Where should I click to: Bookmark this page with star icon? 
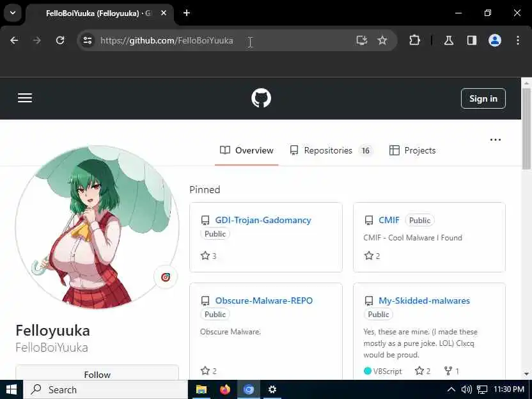382,41
